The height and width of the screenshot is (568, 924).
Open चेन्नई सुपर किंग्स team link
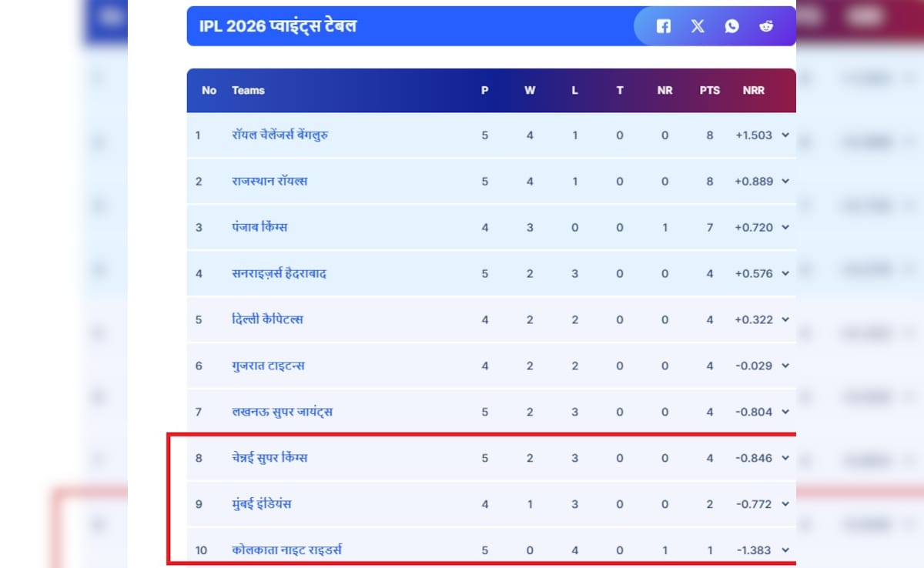click(x=269, y=458)
